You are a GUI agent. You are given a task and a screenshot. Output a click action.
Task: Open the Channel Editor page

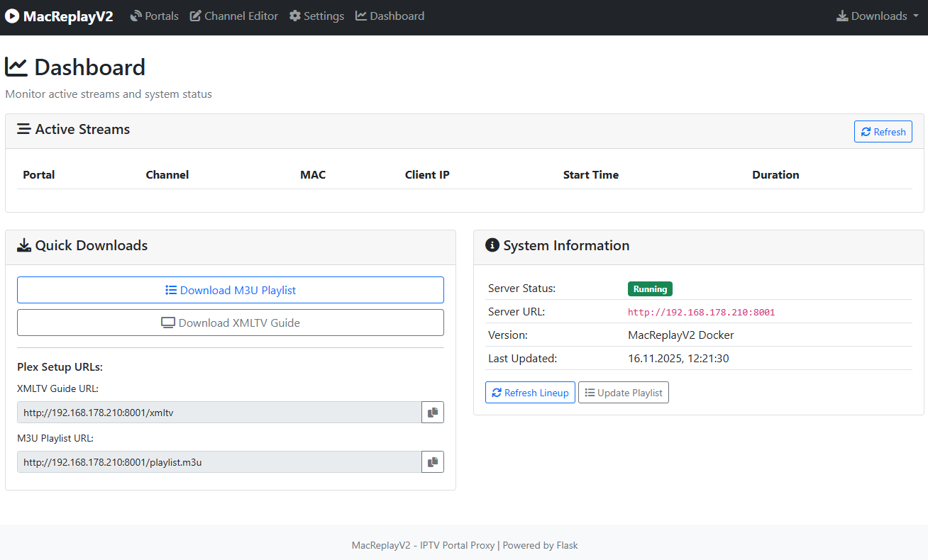234,16
